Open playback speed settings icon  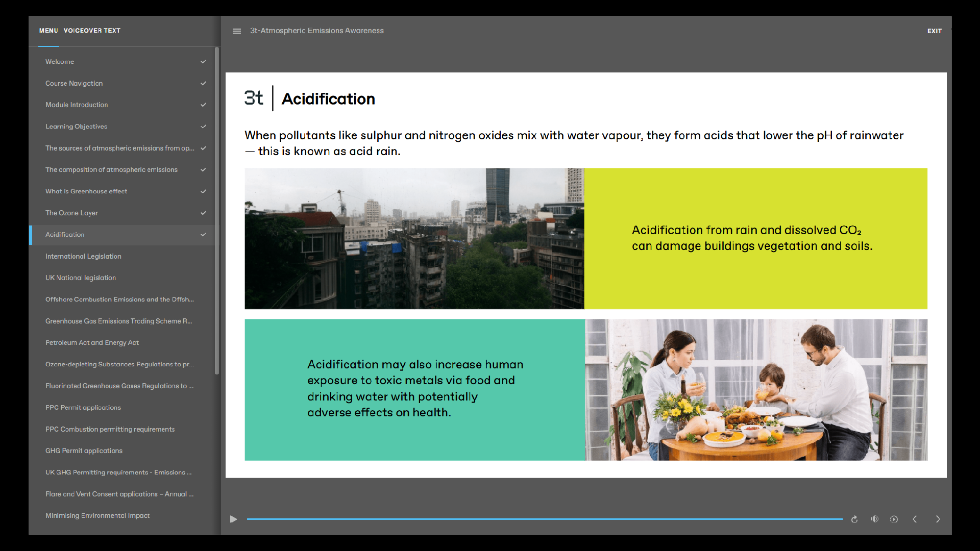[894, 519]
